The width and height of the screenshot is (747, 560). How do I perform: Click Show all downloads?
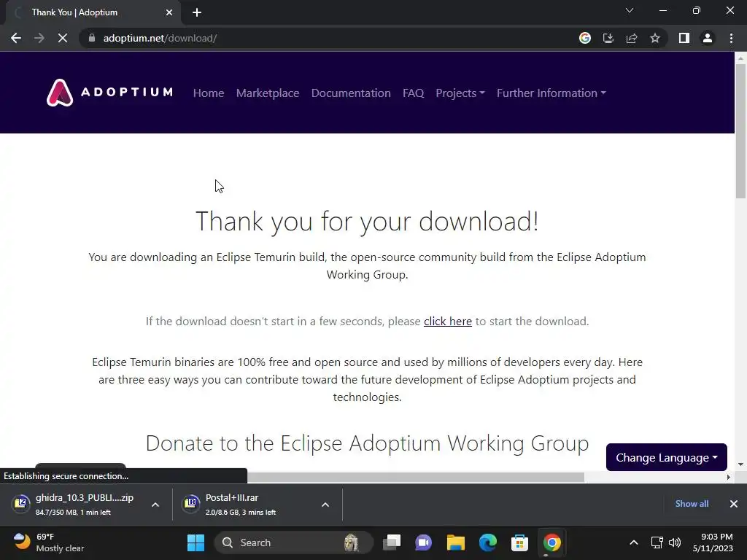coord(692,504)
